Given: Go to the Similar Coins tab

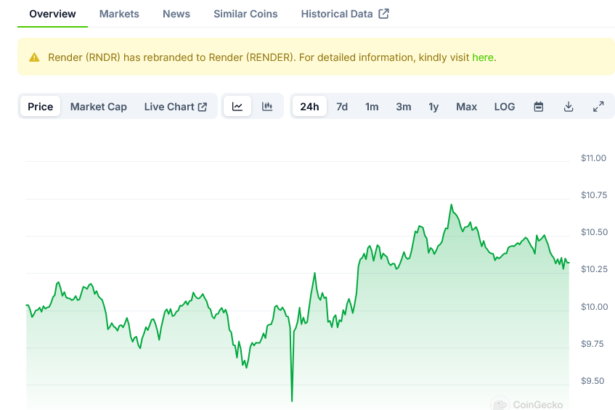Looking at the screenshot, I should (x=245, y=14).
